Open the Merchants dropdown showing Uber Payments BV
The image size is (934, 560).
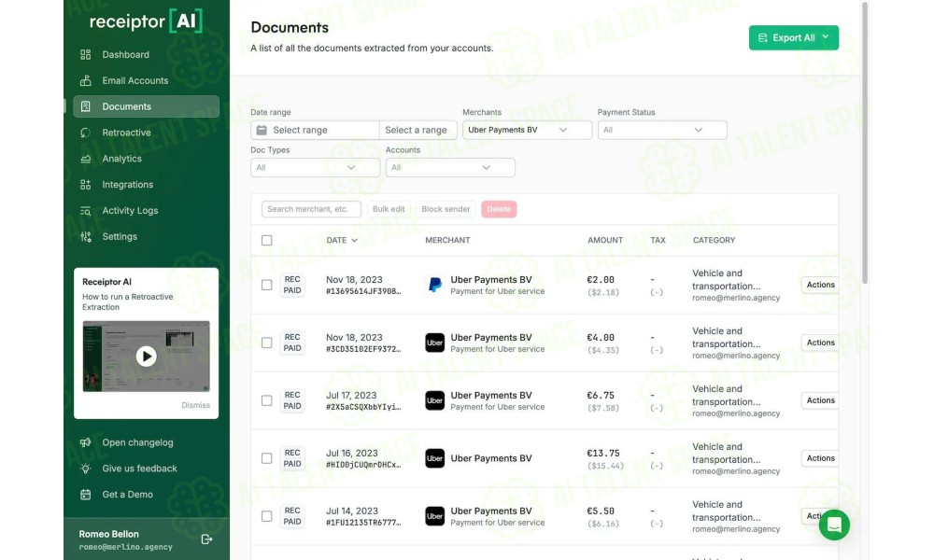click(x=527, y=130)
